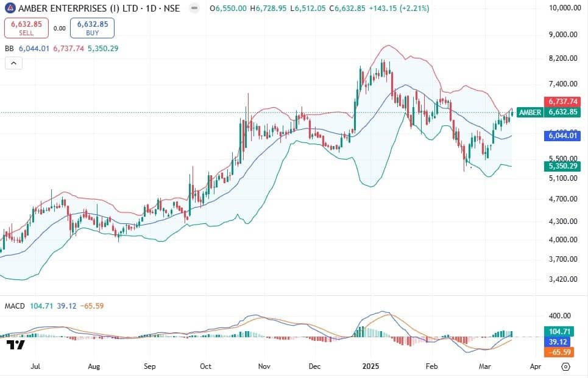This screenshot has width=588, height=378.
Task: Click the TradingView logo watermark
Action: (x=16, y=345)
